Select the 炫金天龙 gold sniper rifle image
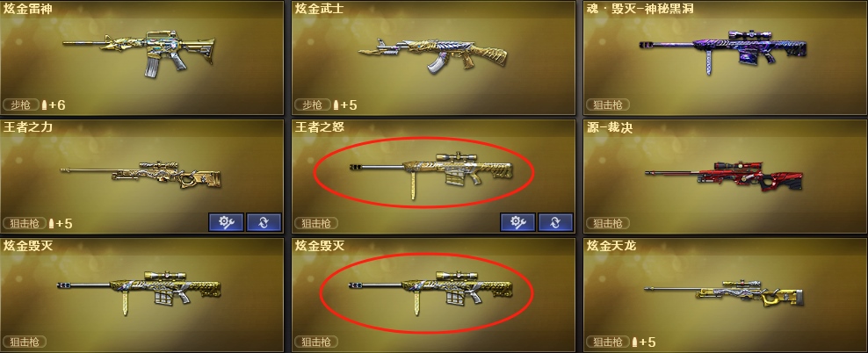868x353 pixels. point(724,293)
